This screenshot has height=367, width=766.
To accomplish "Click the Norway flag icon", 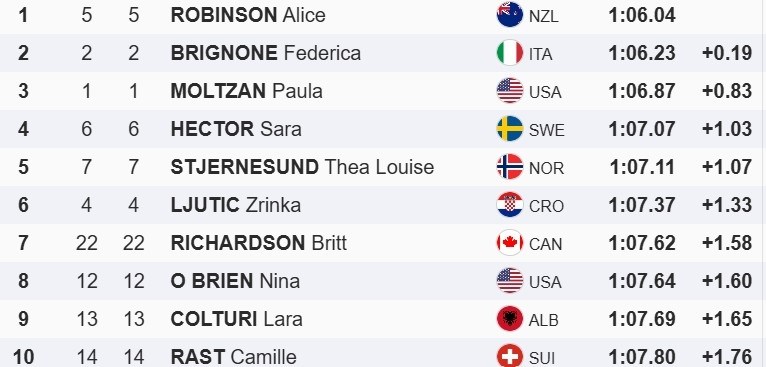I will 510,167.
